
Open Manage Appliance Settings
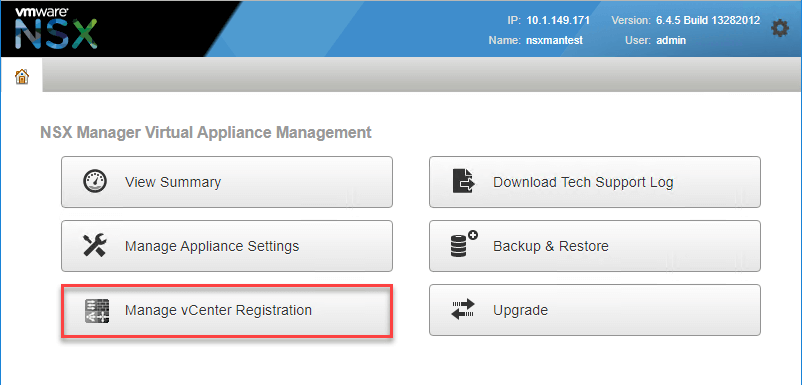click(x=227, y=246)
